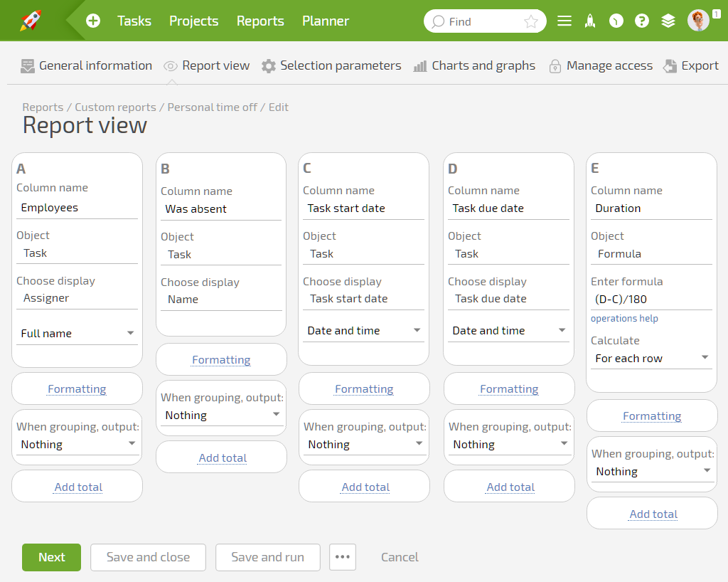
Task: Open the three-dots more options button
Action: click(x=343, y=557)
